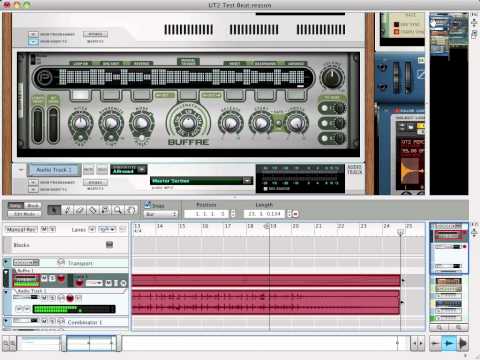This screenshot has height=360, width=480.
Task: Click the horizontal scrollbar thumb
Action: pyautogui.click(x=90, y=344)
